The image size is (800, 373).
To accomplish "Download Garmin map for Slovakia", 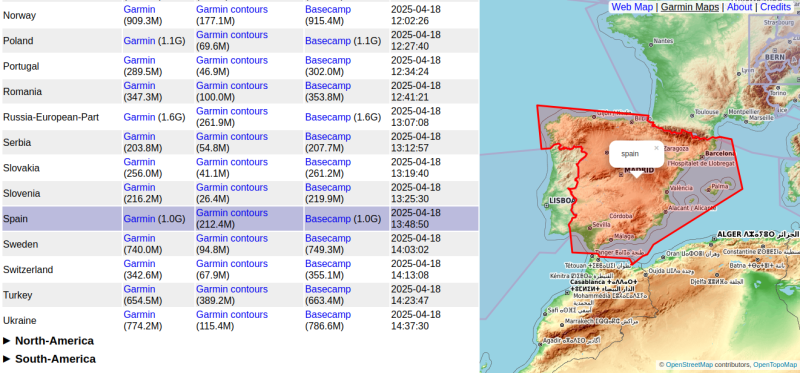I will 139,162.
